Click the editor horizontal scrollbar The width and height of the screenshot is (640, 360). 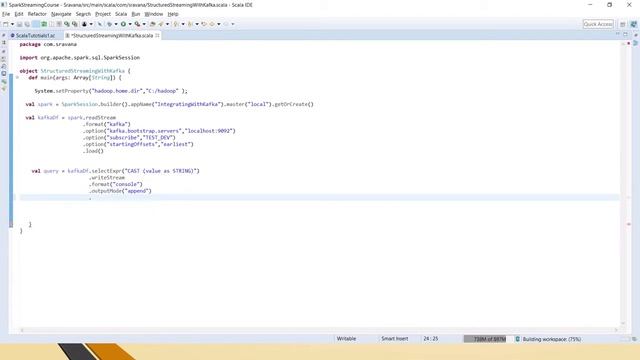click(318, 329)
